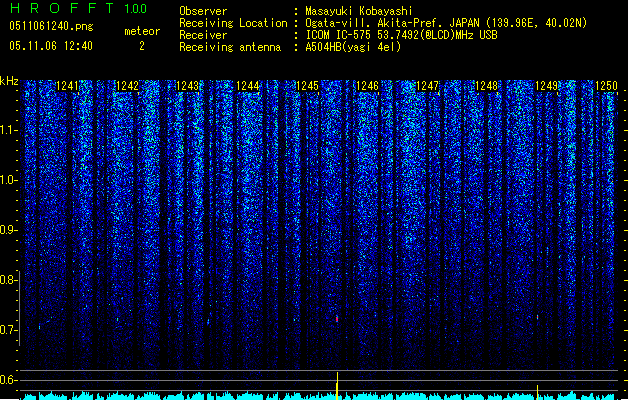This screenshot has width=629, height=400.
Task: Click the time marker 1245
Action: click(307, 86)
